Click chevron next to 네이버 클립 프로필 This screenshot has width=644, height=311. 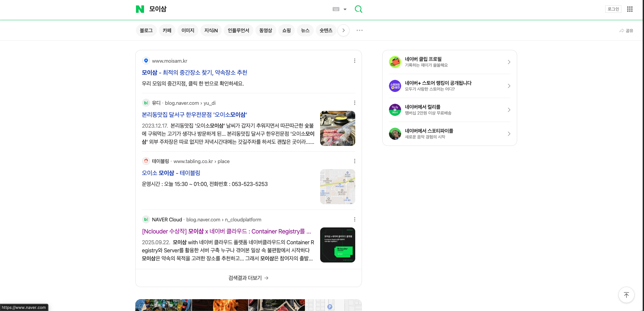coord(509,62)
